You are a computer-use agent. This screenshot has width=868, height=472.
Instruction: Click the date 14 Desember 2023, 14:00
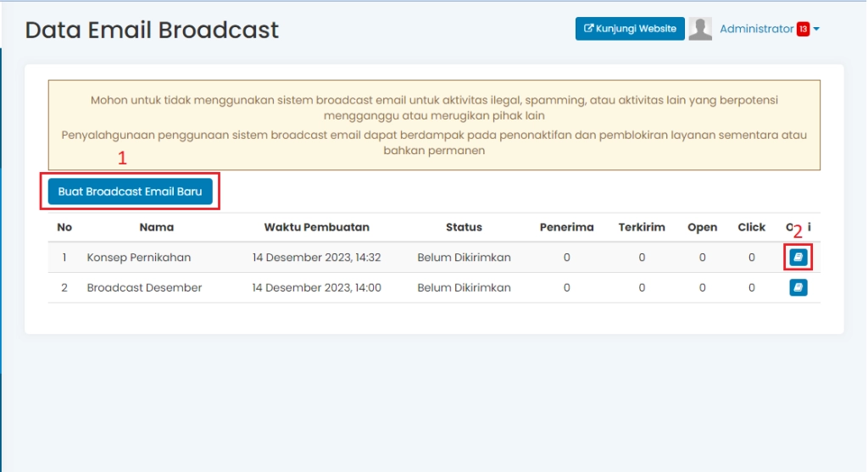(x=317, y=288)
